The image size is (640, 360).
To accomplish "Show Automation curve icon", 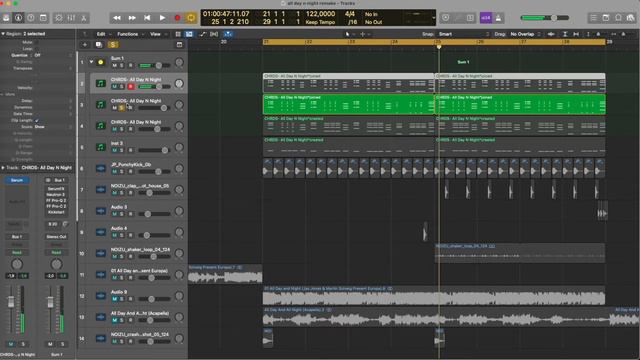I will tap(203, 34).
